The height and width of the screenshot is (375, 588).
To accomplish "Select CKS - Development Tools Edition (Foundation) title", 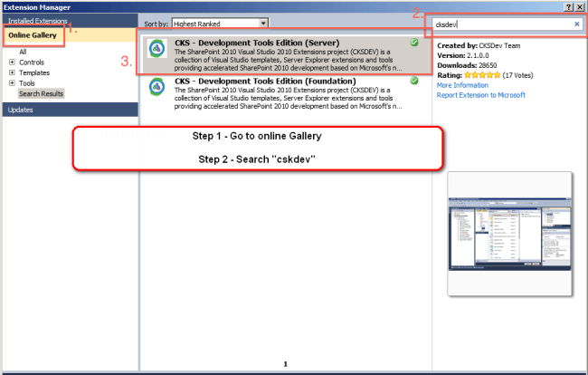I will [265, 82].
